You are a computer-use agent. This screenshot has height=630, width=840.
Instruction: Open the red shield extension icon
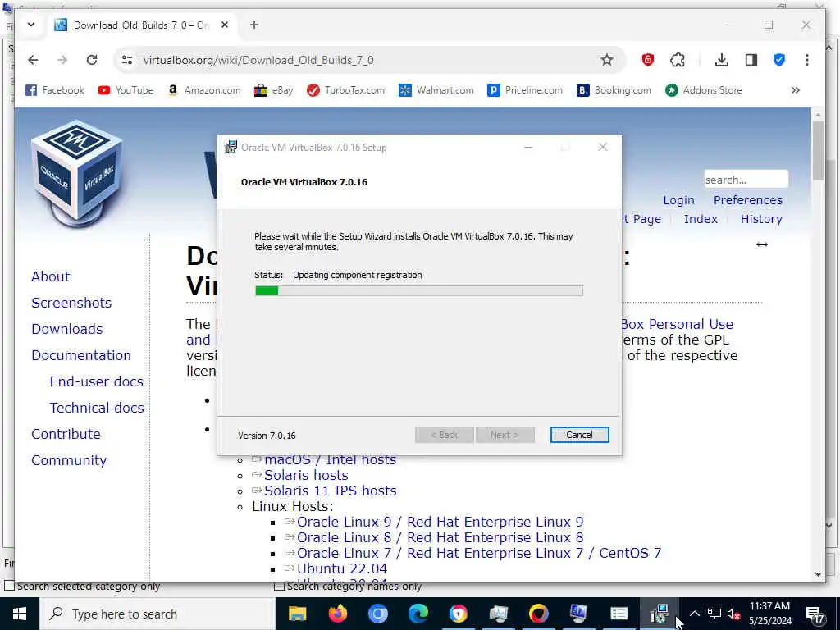tap(648, 60)
